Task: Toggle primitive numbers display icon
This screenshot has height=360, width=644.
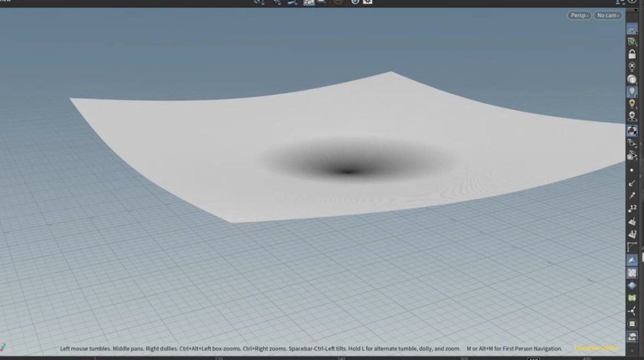Action: tap(632, 235)
